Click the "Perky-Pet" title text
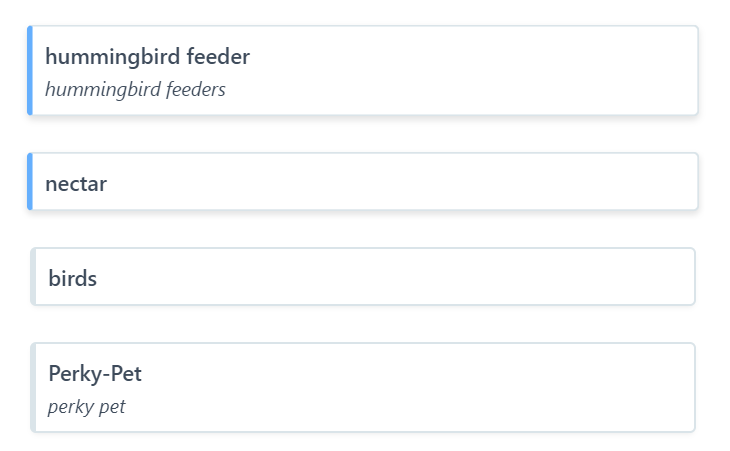Viewport: 730px width, 451px height. [95, 374]
